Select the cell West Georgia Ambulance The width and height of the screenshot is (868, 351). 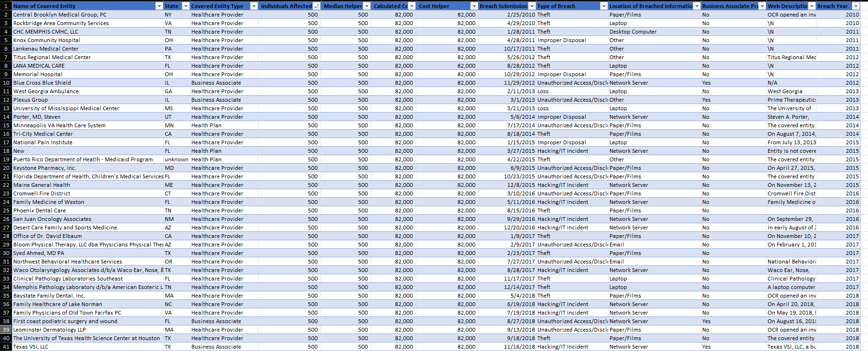click(88, 91)
